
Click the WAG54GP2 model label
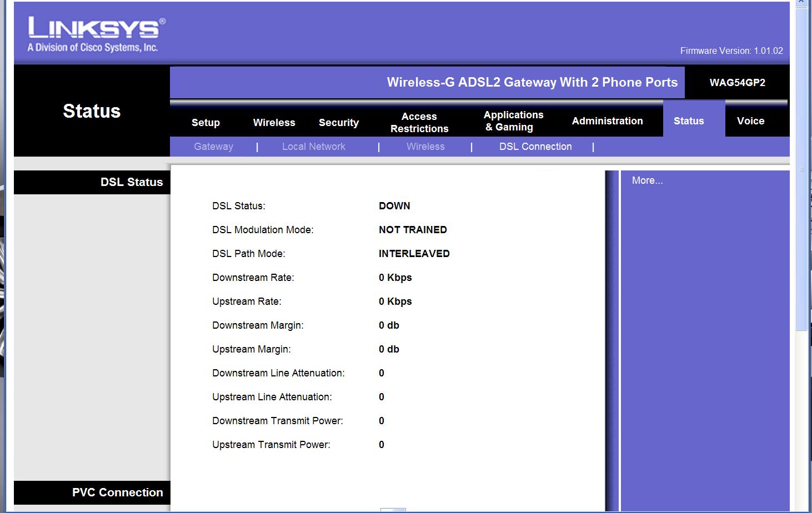tap(738, 83)
